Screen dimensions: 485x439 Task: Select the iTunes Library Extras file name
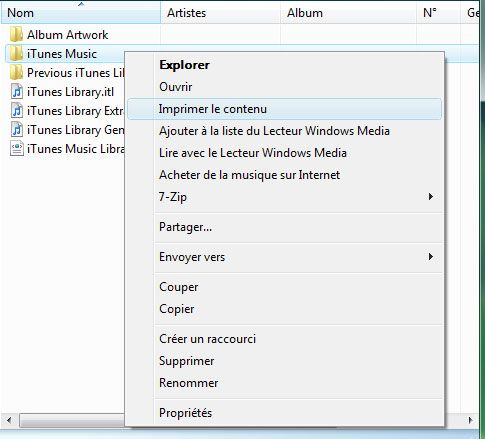[x=76, y=111]
